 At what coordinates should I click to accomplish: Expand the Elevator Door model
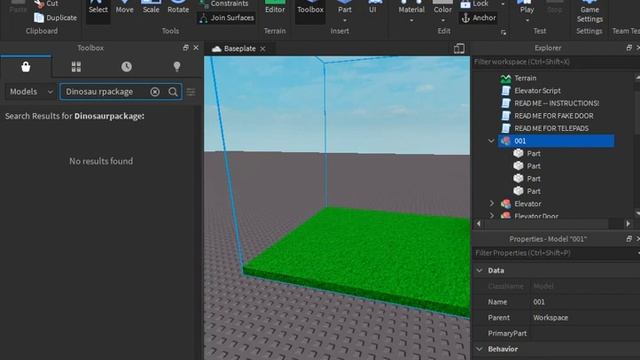click(492, 215)
